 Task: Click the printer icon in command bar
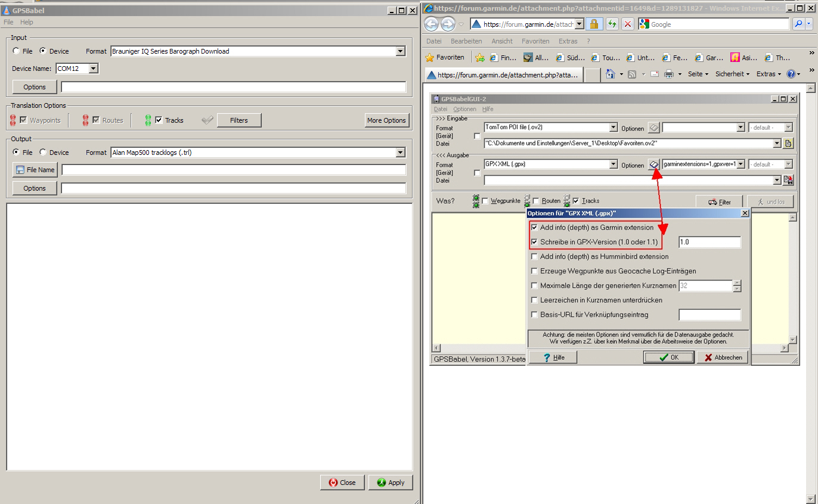point(669,74)
